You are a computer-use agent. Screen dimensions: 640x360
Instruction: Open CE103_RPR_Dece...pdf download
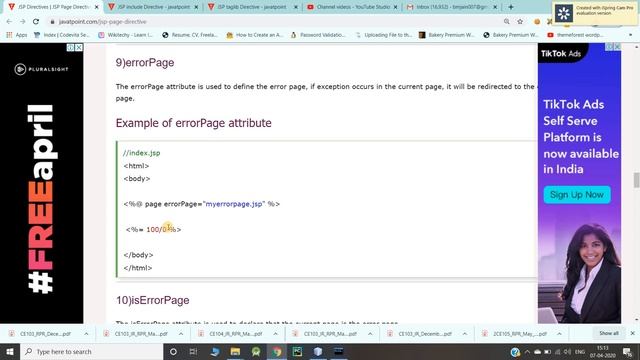click(x=41, y=334)
